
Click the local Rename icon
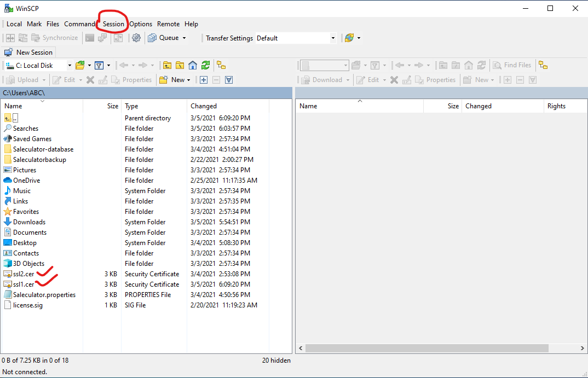tap(103, 80)
